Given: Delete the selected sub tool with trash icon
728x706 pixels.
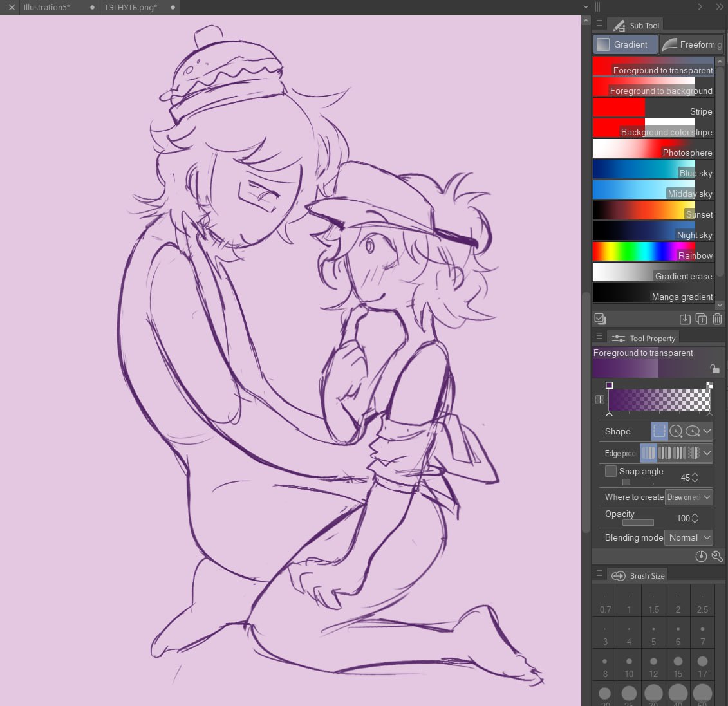Looking at the screenshot, I should point(717,319).
